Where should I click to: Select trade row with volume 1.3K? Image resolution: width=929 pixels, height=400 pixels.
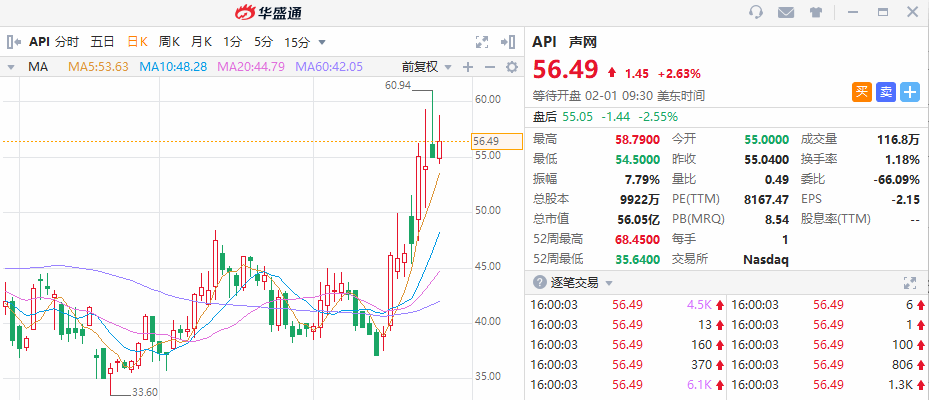[828, 385]
